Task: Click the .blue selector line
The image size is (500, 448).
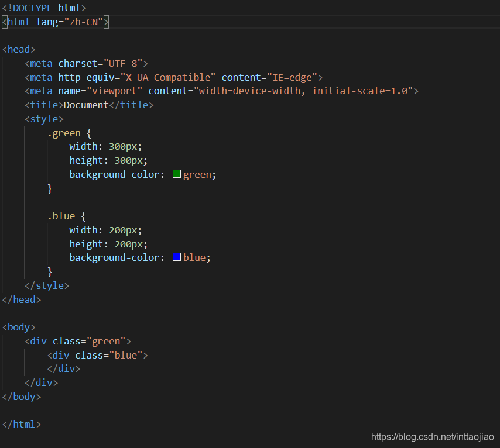Action: [x=67, y=216]
